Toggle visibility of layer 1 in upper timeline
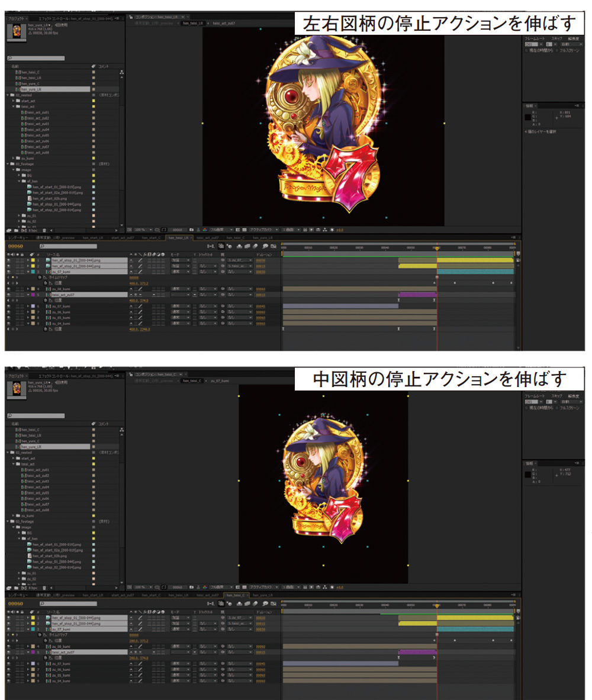The height and width of the screenshot is (700, 592). tap(8, 260)
